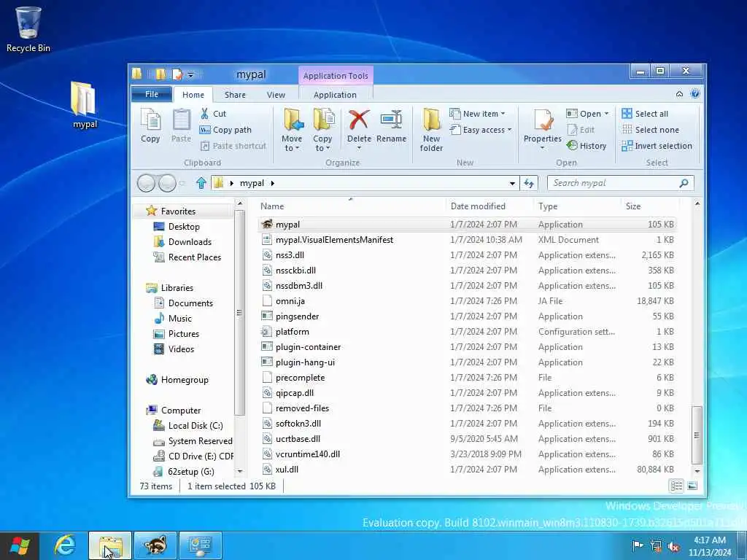Open the File menu
Screen dimensions: 747x560
point(152,94)
